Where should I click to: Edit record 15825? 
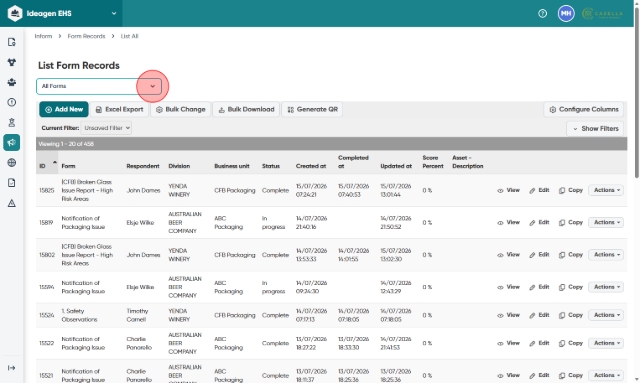pyautogui.click(x=539, y=190)
